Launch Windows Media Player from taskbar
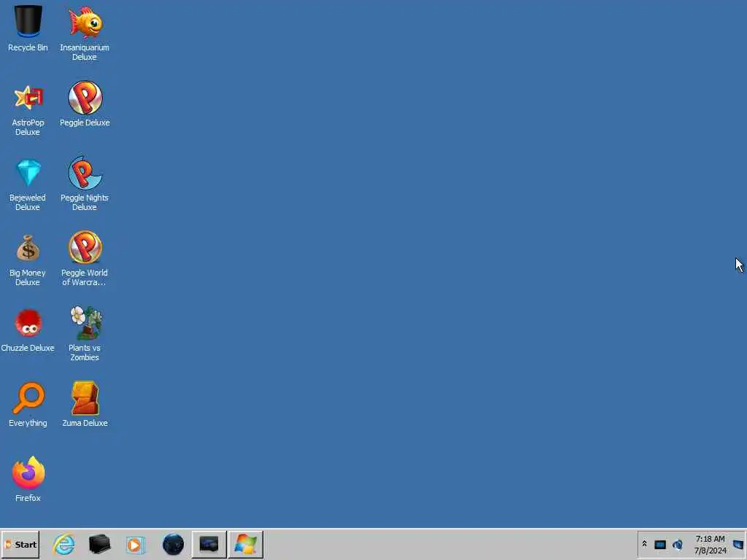The image size is (747, 560). click(135, 545)
